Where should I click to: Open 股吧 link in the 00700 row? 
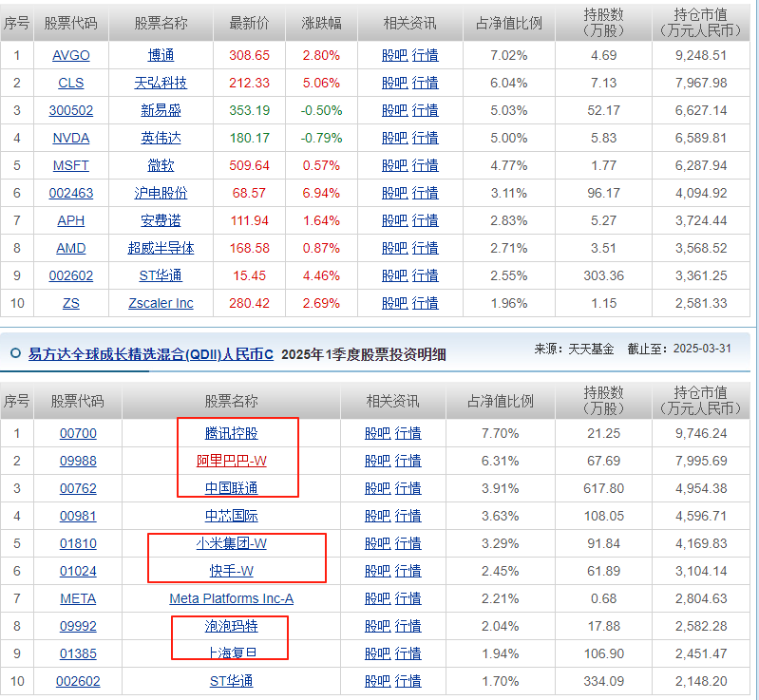(377, 433)
